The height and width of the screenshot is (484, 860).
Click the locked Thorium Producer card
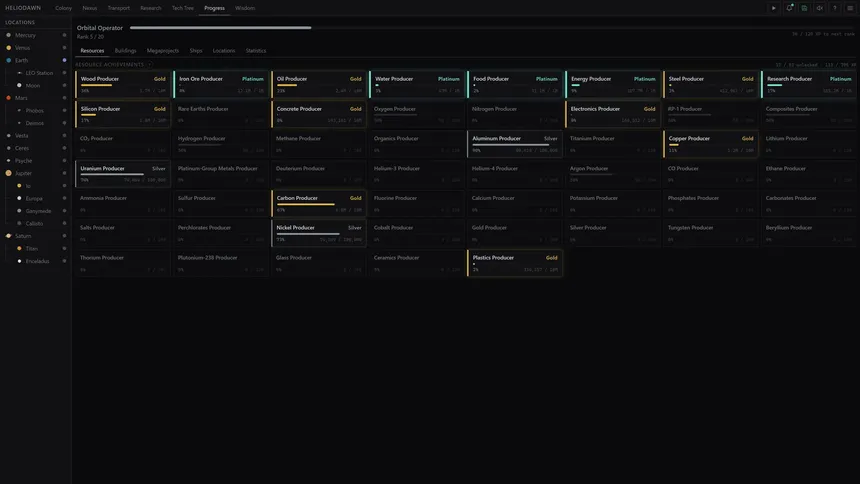tap(123, 263)
